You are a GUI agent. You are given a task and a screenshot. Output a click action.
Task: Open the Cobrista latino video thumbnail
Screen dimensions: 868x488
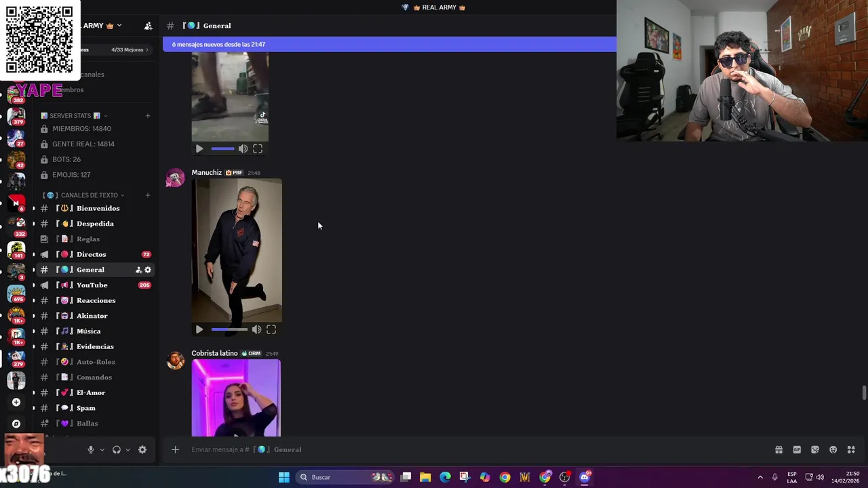236,398
